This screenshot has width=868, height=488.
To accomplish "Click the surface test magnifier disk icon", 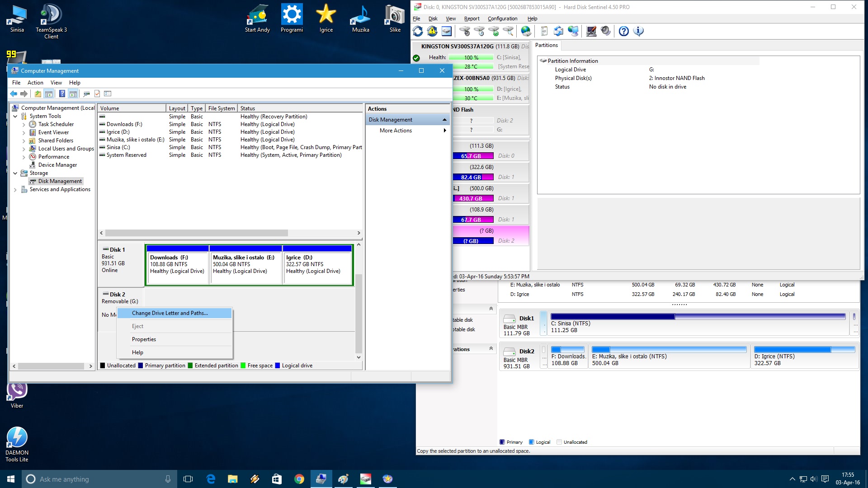I will (508, 31).
